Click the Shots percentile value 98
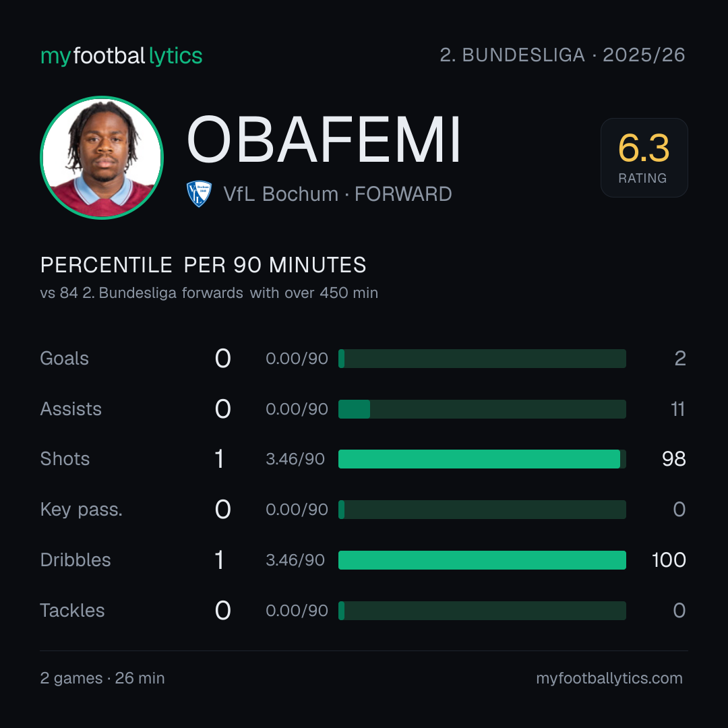The image size is (728, 728). point(673,459)
